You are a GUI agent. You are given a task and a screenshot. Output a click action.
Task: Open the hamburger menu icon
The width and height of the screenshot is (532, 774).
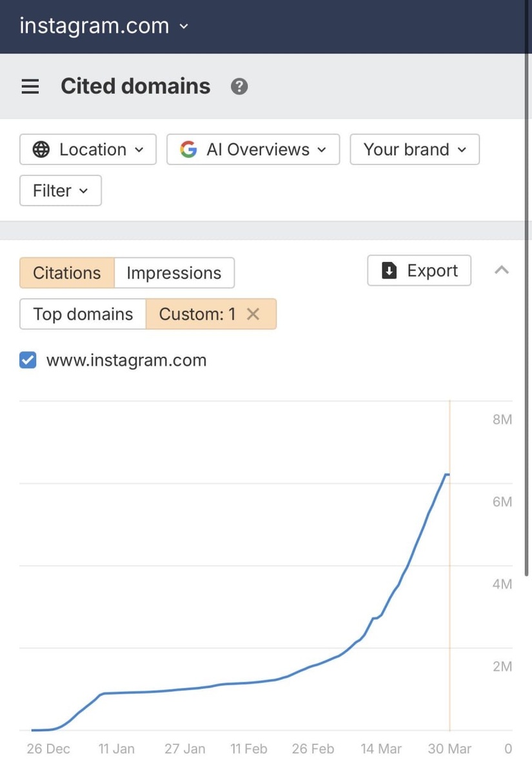pos(30,86)
